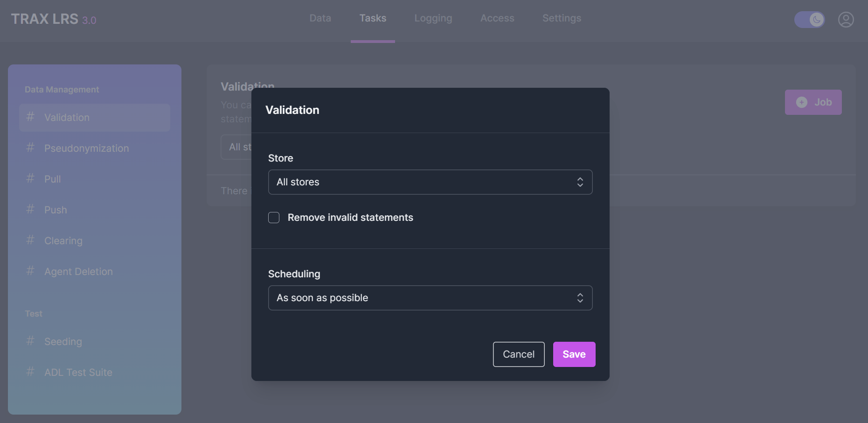Open the Data tab
Viewport: 868px width, 423px height.
pos(320,18)
